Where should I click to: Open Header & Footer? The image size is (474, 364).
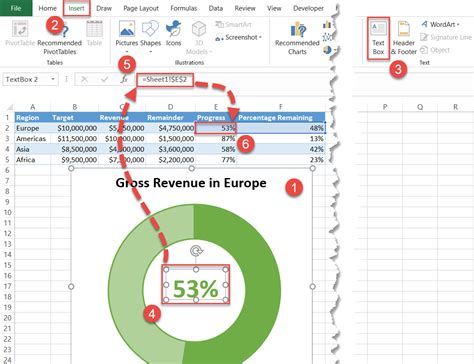404,38
